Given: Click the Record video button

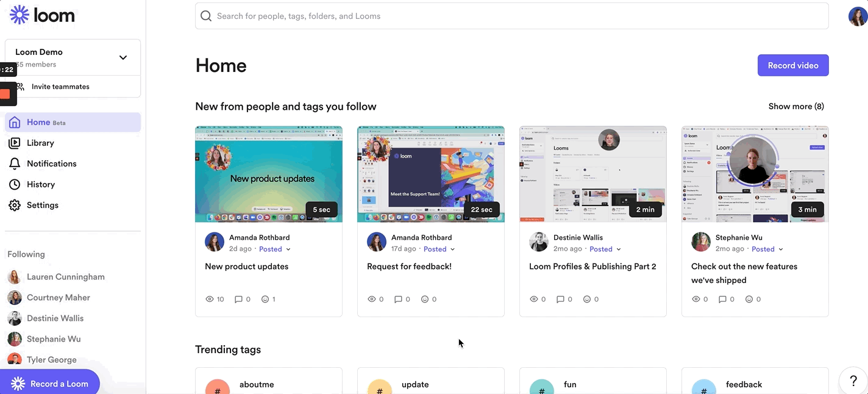Looking at the screenshot, I should 792,65.
